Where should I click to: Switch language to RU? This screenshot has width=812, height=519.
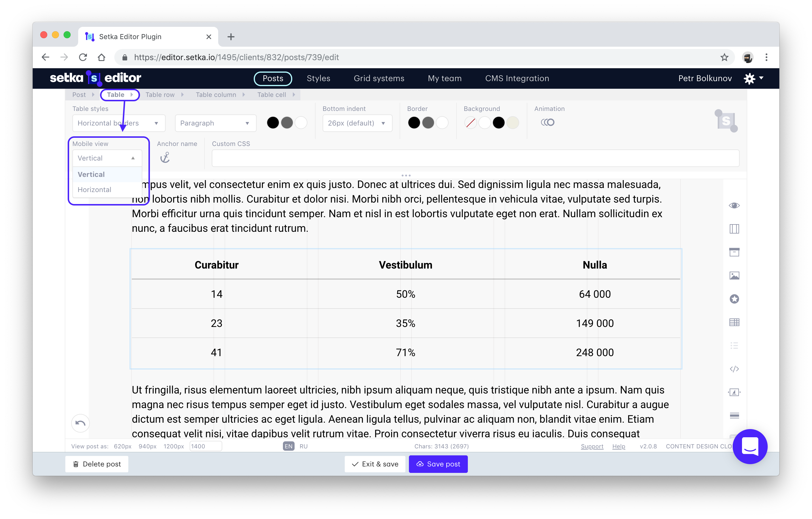[303, 446]
